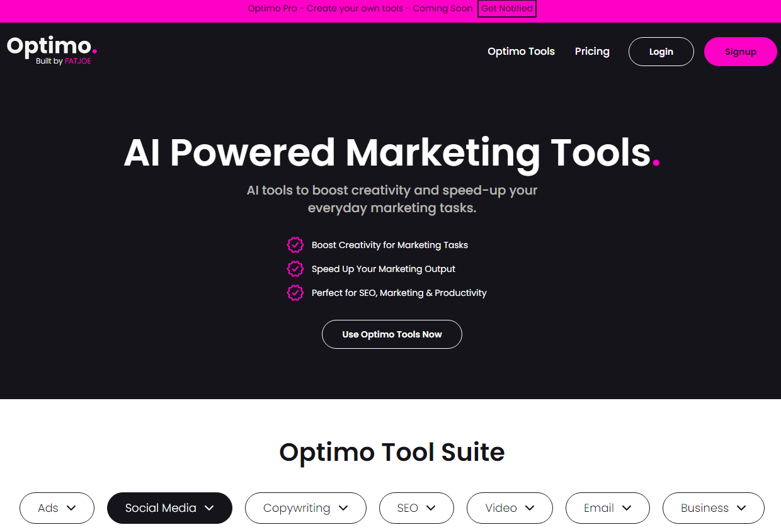Open the FATJOE link under the logo
This screenshot has height=532, width=781.
tap(77, 61)
